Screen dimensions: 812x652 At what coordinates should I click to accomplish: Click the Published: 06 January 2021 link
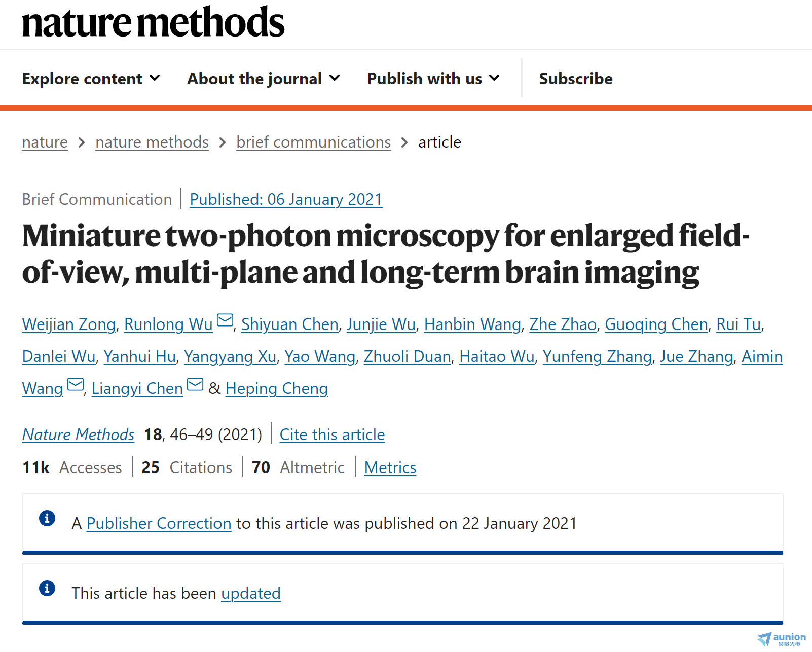286,199
